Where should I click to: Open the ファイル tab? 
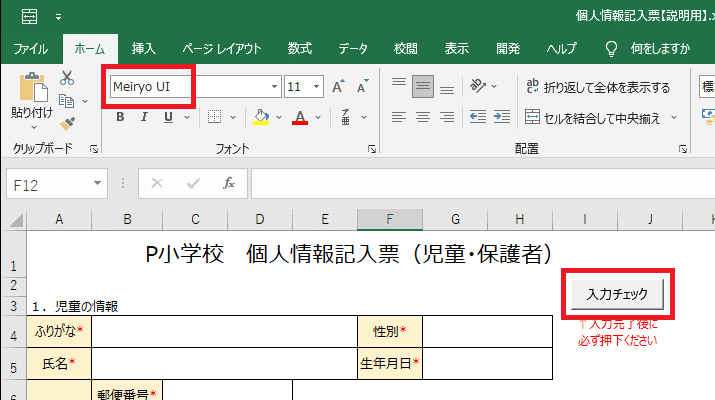31,48
